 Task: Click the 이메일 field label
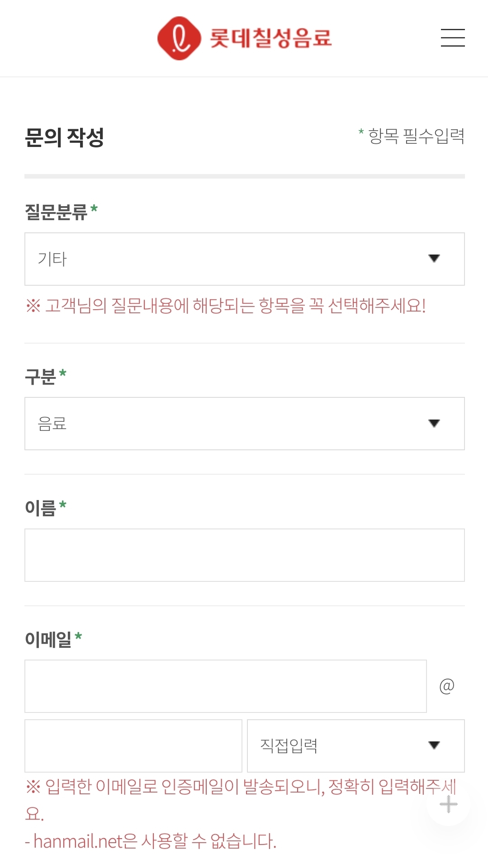[x=48, y=639]
